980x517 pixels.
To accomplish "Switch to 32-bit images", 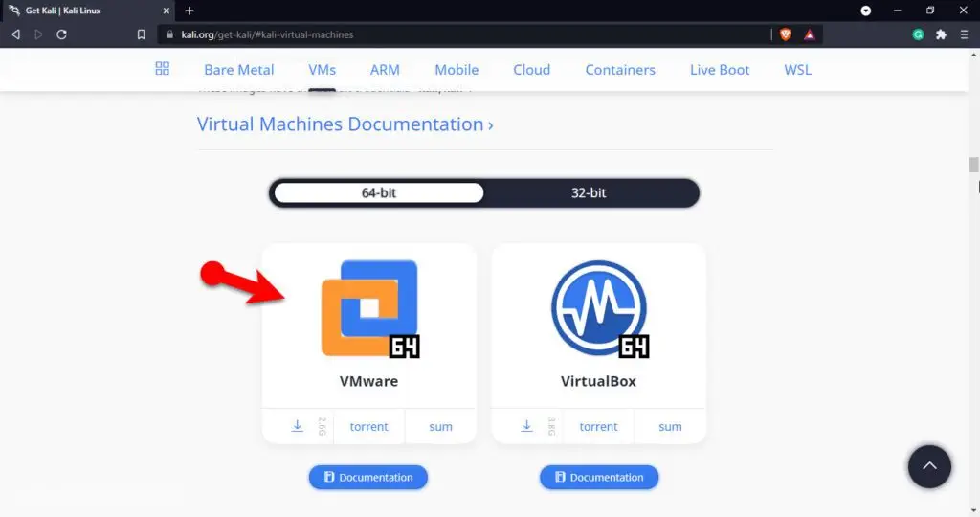I will point(589,192).
